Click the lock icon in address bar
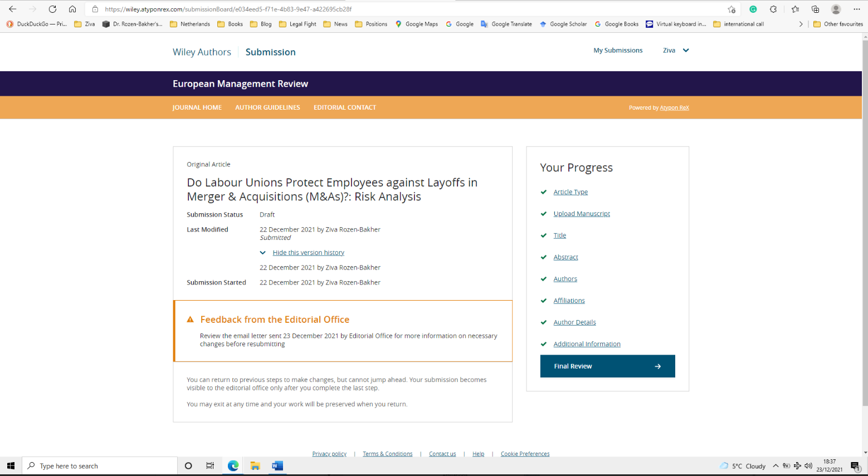868x476 pixels. coord(95,9)
